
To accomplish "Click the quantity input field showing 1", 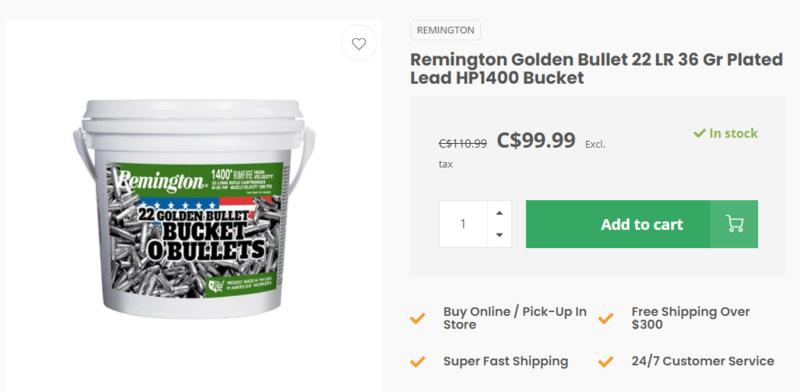I will 463,224.
